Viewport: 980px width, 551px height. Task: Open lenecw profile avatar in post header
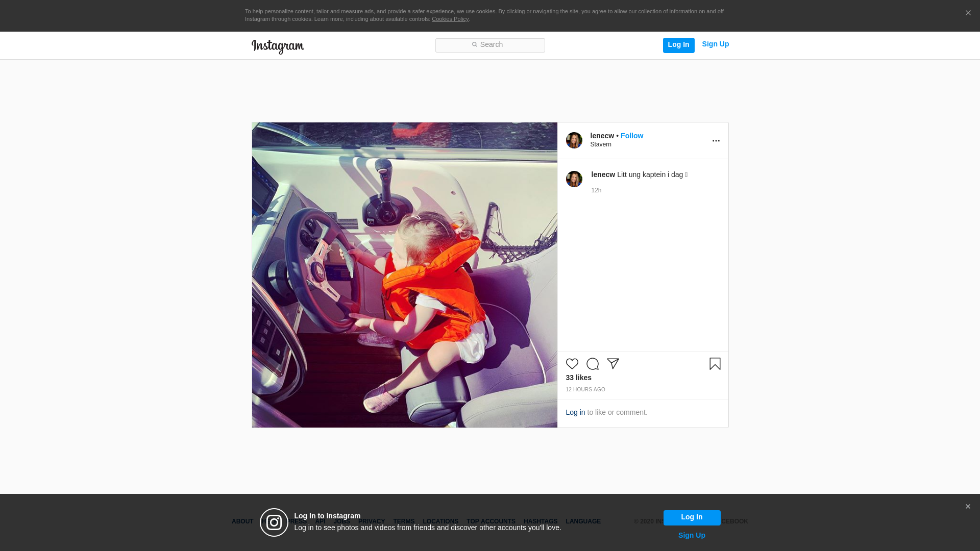[574, 140]
